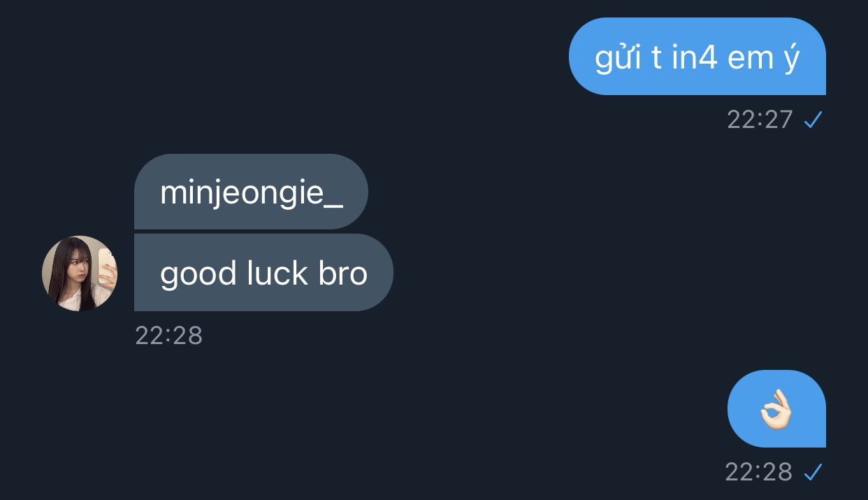Click the word "luck" in the received message
This screenshot has width=868, height=500.
pos(277,273)
